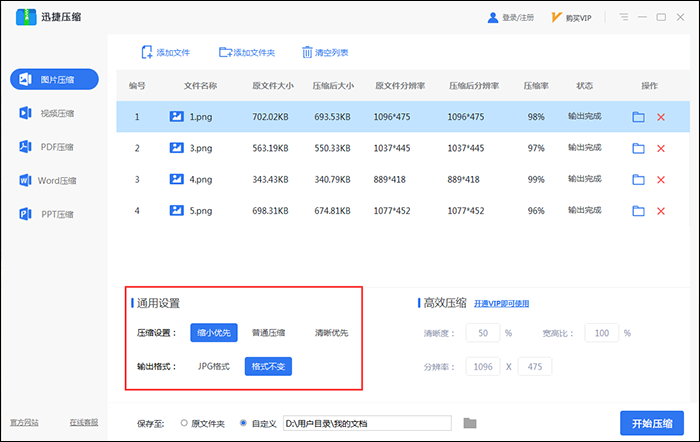Image resolution: width=700 pixels, height=442 pixels.
Task: Choose 缩小优先 compression setting
Action: tap(214, 333)
